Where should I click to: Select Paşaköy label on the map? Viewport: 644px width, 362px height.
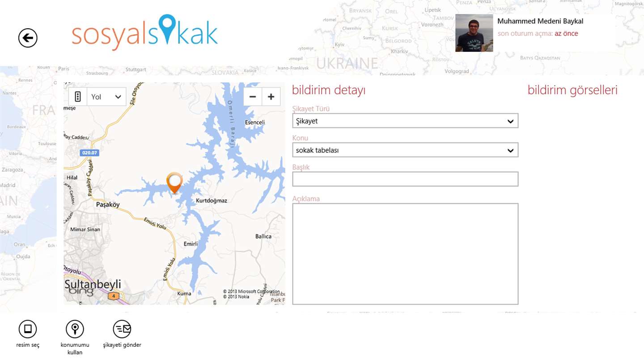(x=108, y=204)
